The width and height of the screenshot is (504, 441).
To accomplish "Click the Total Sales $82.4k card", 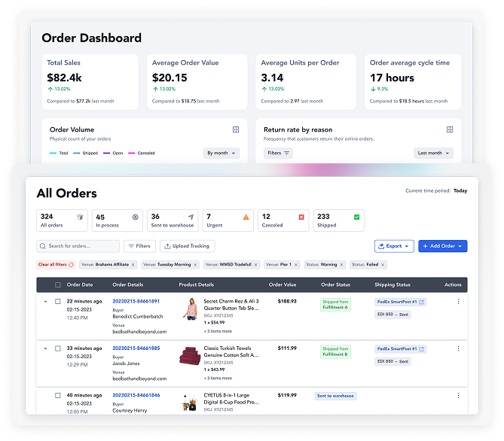I will (90, 82).
